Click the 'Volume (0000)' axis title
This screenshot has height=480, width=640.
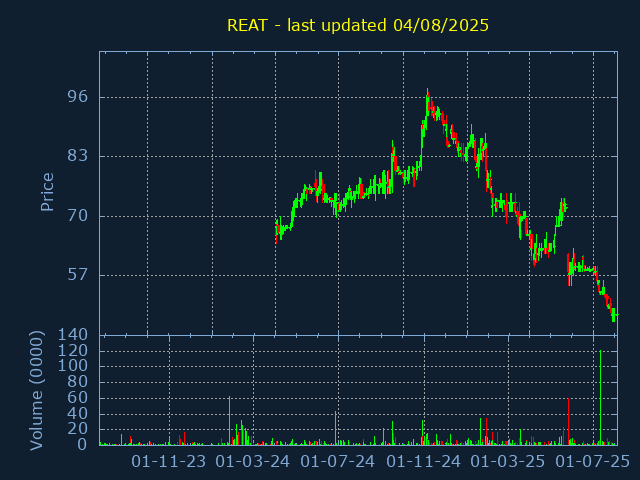point(37,391)
